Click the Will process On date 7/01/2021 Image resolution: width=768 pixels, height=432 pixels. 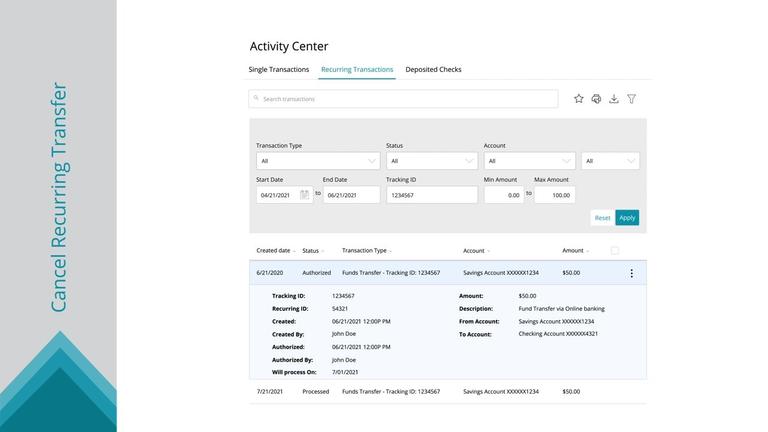tap(345, 372)
